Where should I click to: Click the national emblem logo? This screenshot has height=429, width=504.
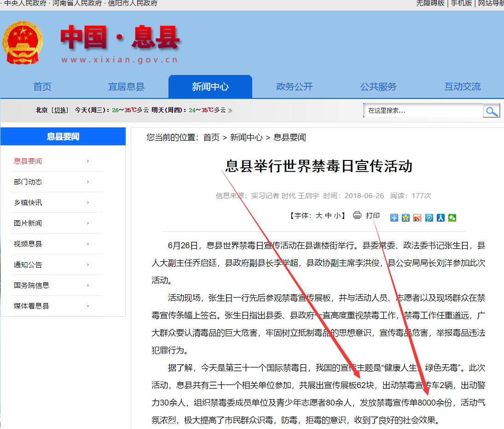[23, 42]
